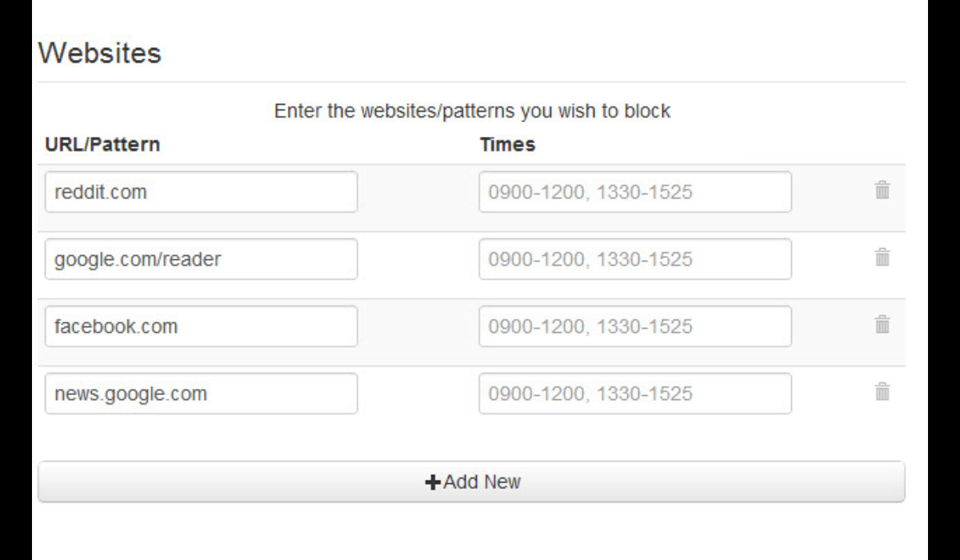Click the trash icon for facebook.com

882,325
